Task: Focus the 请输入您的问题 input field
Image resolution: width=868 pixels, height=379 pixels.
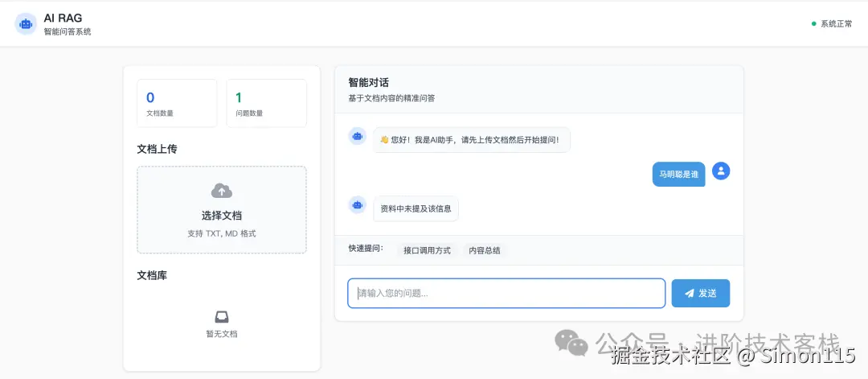Action: coord(506,293)
